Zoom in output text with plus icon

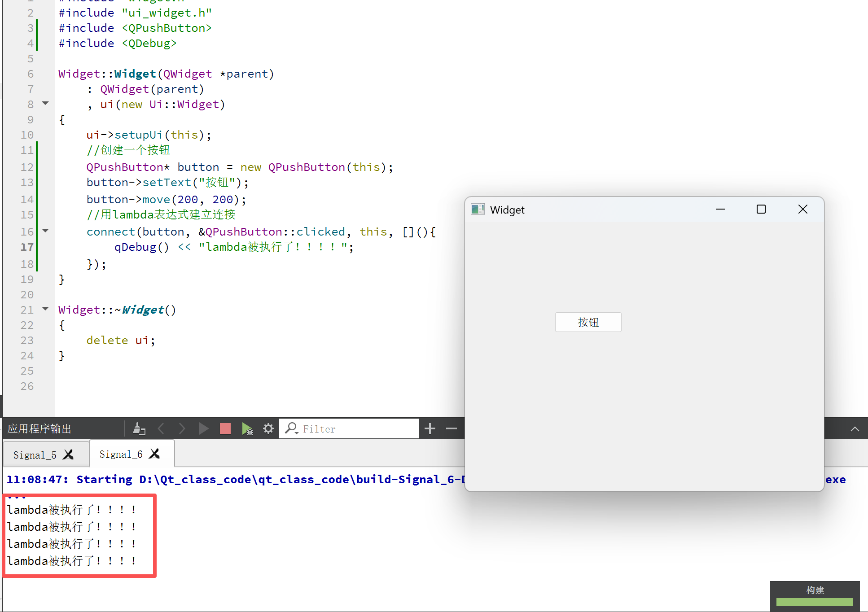[430, 429]
